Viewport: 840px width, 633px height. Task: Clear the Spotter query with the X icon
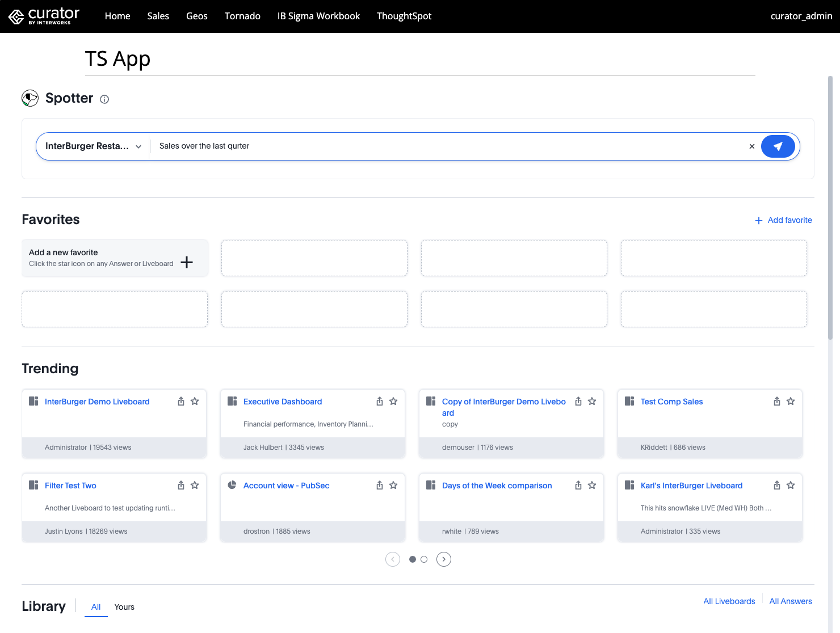coord(752,146)
